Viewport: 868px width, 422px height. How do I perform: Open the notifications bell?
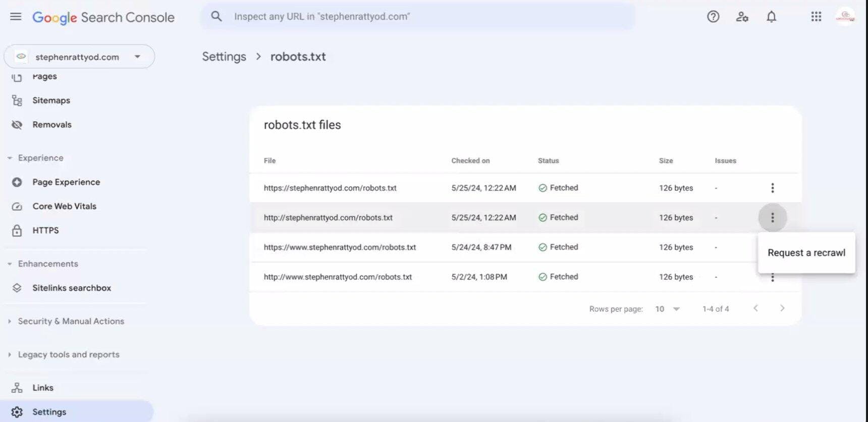[x=771, y=17]
